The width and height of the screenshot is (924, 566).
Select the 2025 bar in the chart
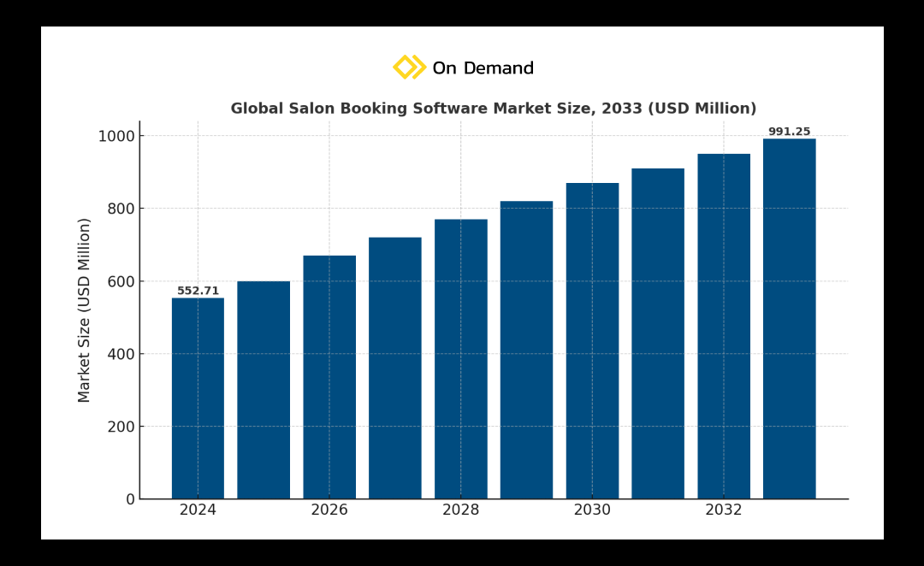[264, 389]
